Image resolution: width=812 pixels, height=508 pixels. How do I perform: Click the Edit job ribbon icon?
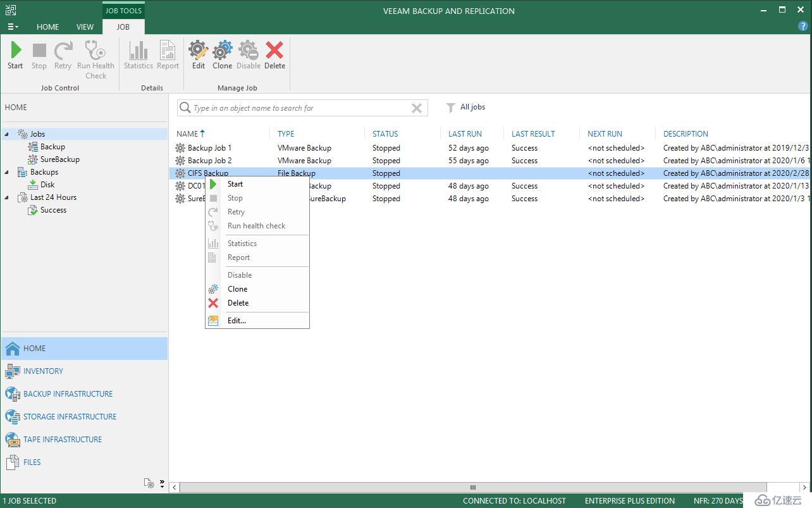pos(199,51)
